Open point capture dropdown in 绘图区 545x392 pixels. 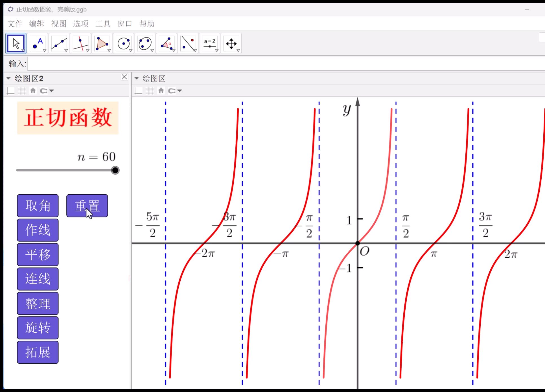click(180, 91)
